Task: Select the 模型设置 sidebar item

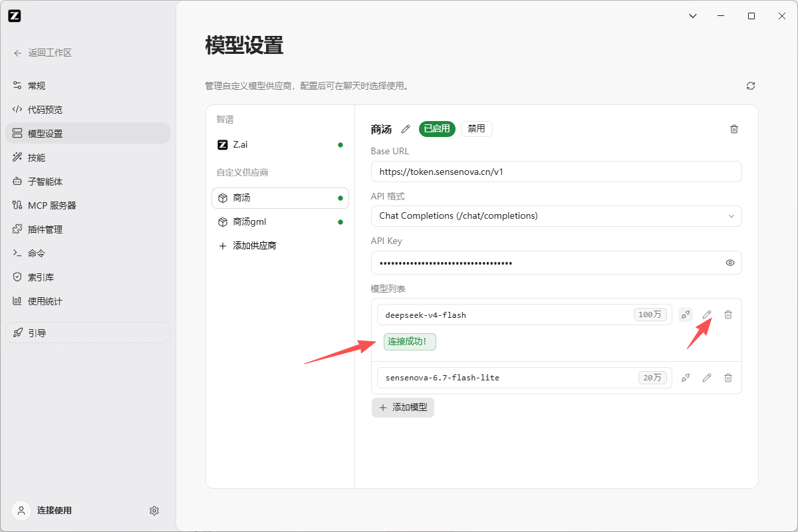Action: pos(88,134)
